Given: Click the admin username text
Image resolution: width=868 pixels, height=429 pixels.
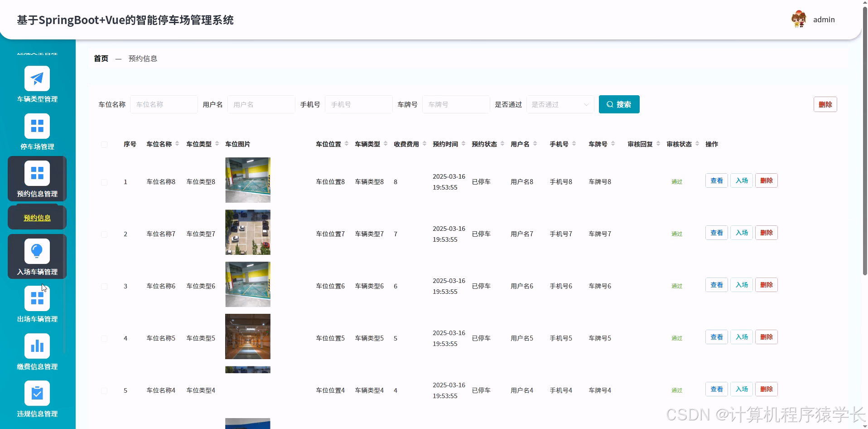Looking at the screenshot, I should (824, 19).
